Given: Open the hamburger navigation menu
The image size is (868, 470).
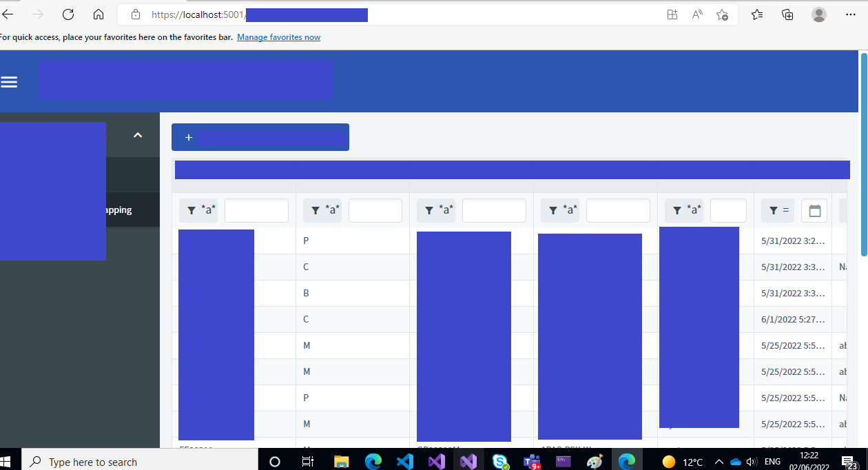Looking at the screenshot, I should tap(9, 82).
